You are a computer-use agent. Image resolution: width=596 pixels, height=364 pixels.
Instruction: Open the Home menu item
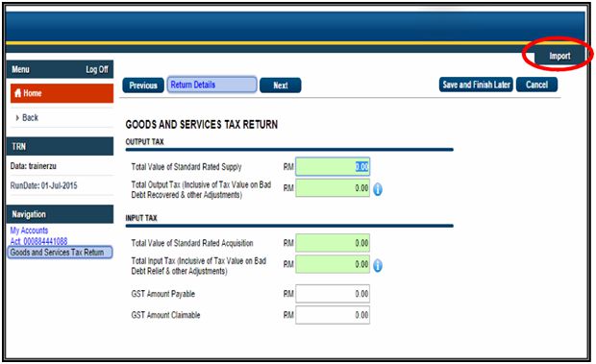click(62, 93)
